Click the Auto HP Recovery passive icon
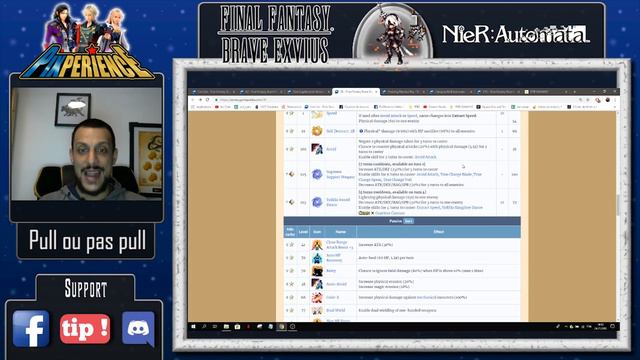640x360 pixels. (x=317, y=258)
